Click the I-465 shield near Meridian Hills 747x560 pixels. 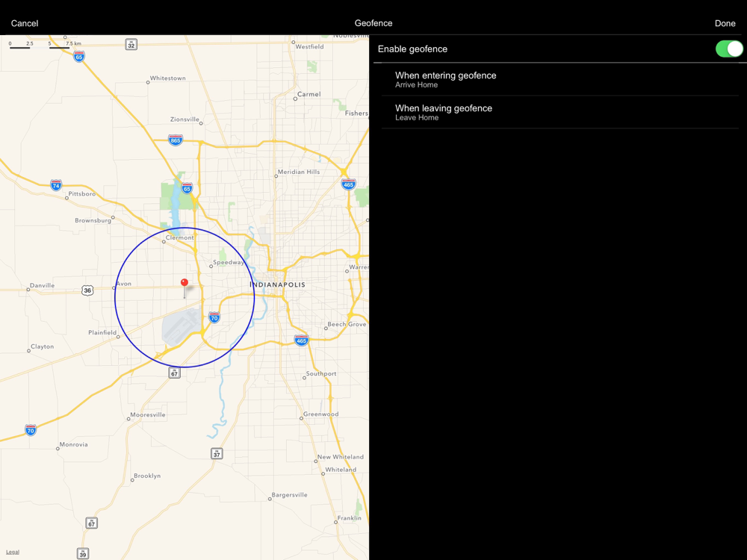pyautogui.click(x=348, y=184)
